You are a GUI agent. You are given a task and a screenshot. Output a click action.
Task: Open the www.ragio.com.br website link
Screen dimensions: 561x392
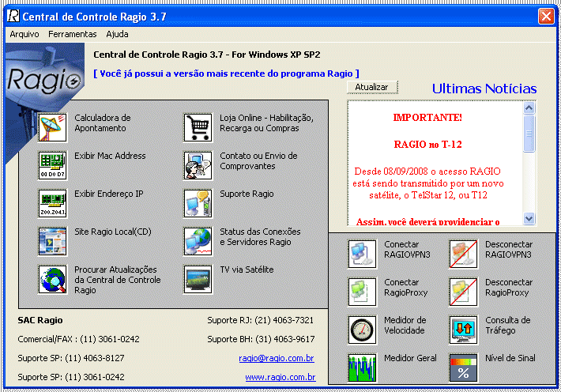click(x=280, y=377)
